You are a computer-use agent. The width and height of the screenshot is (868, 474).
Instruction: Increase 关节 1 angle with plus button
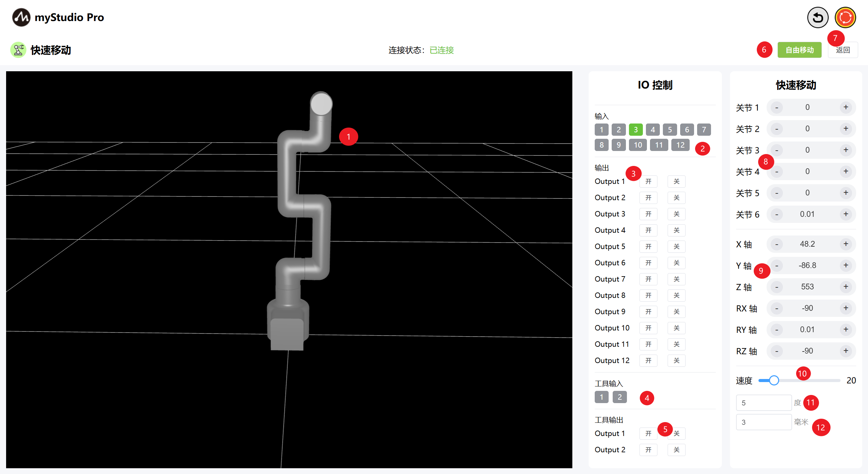pos(846,107)
